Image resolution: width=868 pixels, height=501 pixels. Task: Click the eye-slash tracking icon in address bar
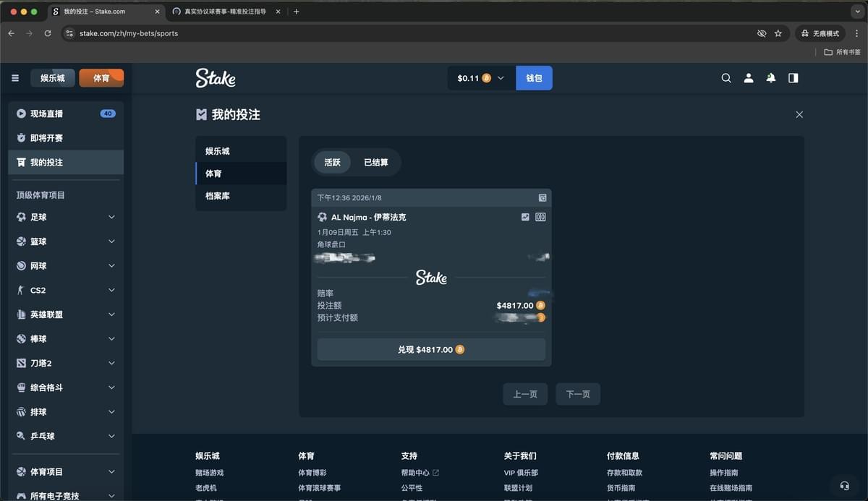761,33
